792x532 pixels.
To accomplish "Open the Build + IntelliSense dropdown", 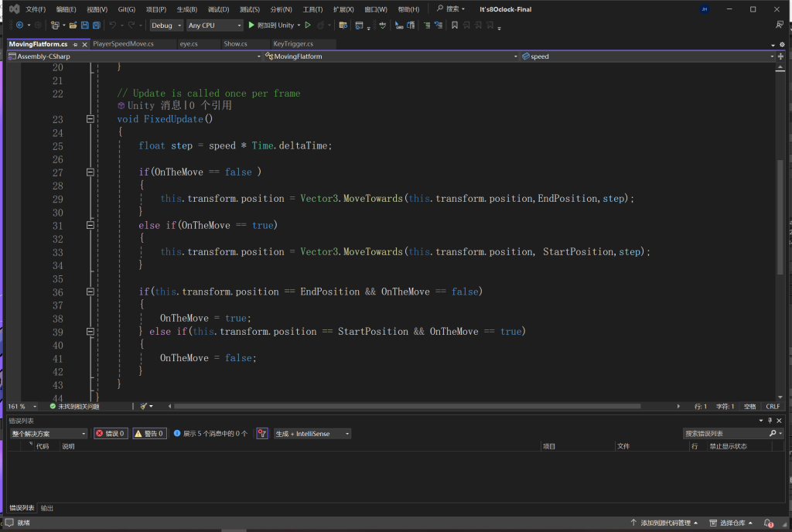I will (x=312, y=434).
